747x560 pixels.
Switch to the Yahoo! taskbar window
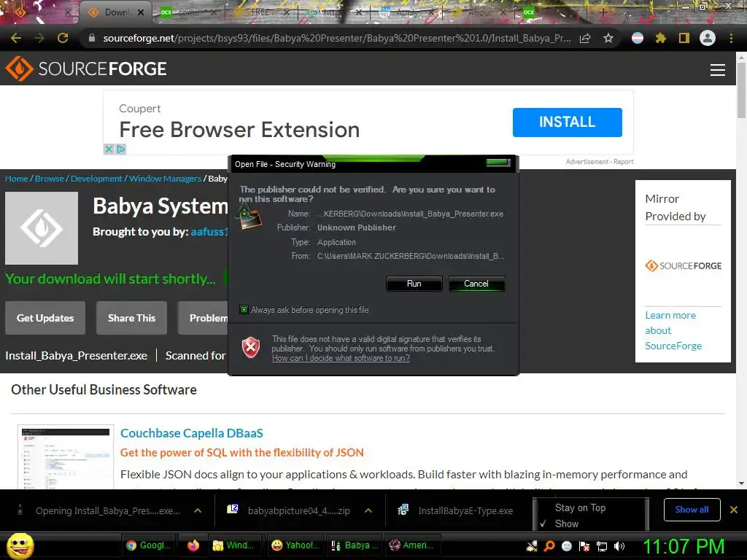pos(295,545)
